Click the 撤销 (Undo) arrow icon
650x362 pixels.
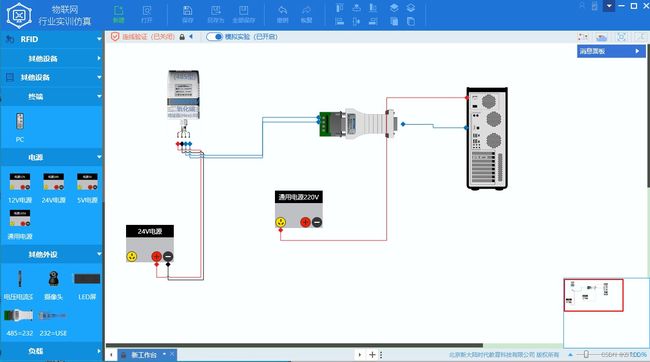tap(282, 14)
